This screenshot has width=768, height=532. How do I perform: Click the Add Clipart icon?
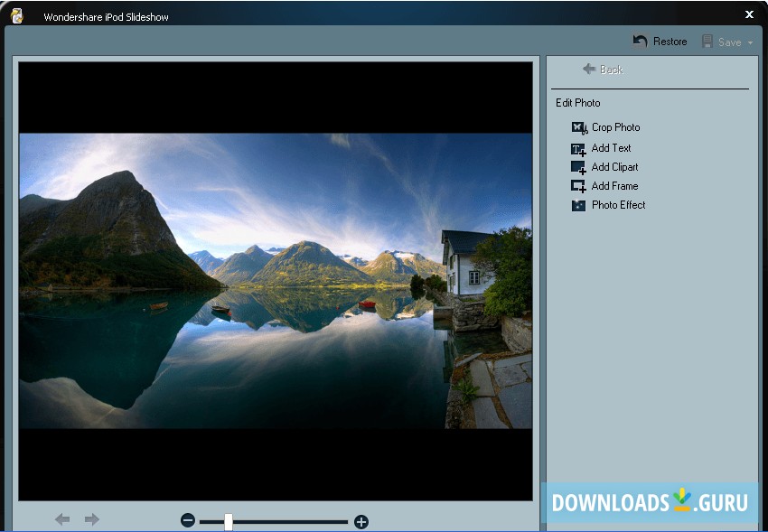click(x=578, y=167)
